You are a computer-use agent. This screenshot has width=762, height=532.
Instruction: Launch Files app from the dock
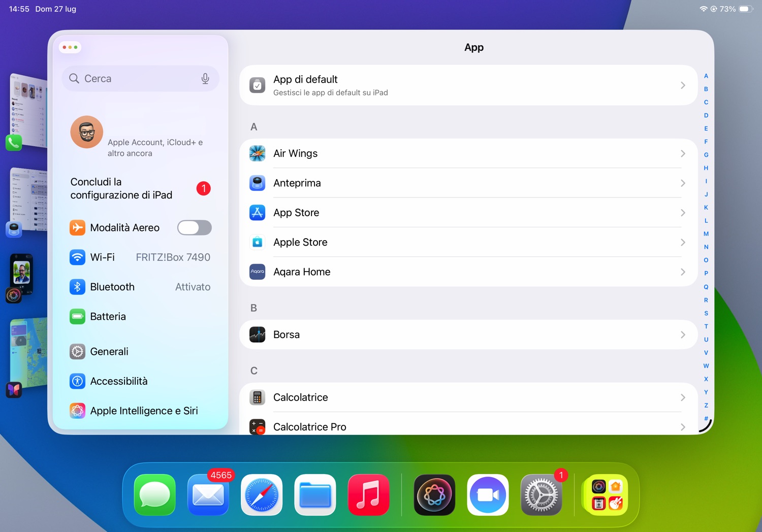[x=315, y=495]
